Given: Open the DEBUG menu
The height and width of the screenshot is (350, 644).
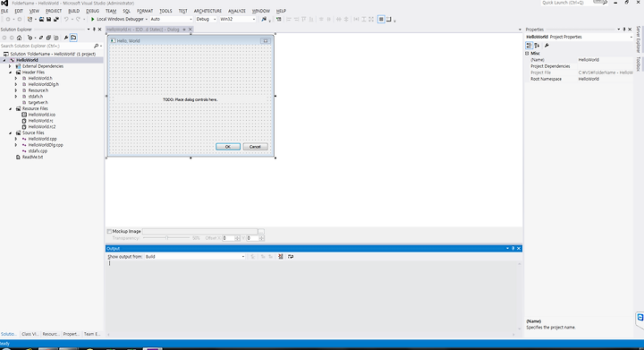Looking at the screenshot, I should (x=92, y=11).
